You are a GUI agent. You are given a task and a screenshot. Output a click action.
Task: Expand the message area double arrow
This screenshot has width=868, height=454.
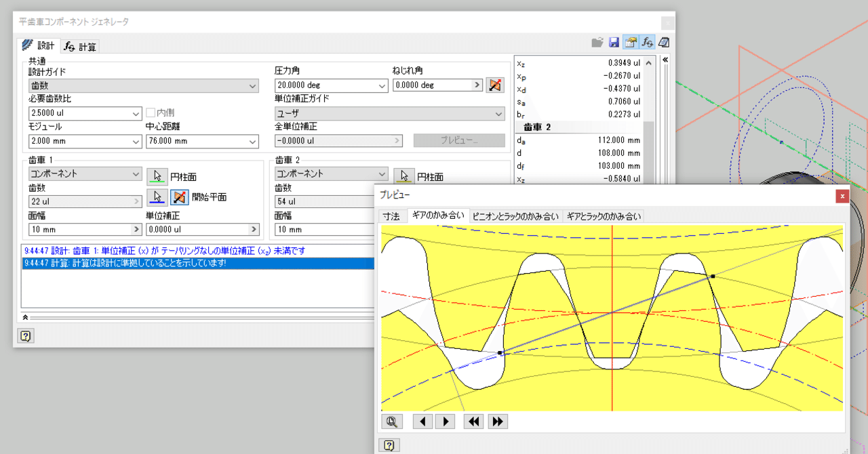coord(26,316)
